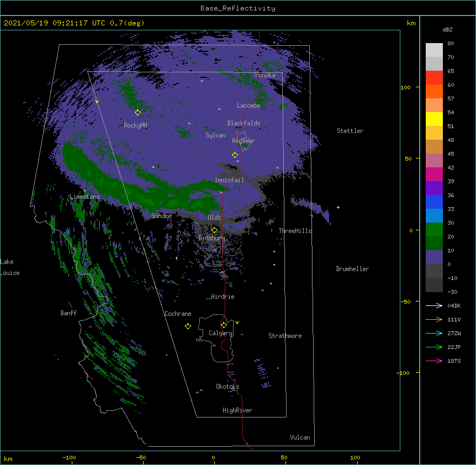Click the yellow diamond marker above RockyMH
Viewport: 476px width, 465px height.
click(x=137, y=113)
